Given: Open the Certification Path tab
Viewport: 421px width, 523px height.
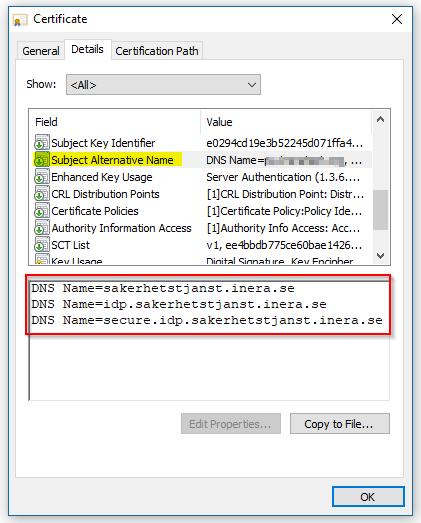Looking at the screenshot, I should pos(157,51).
